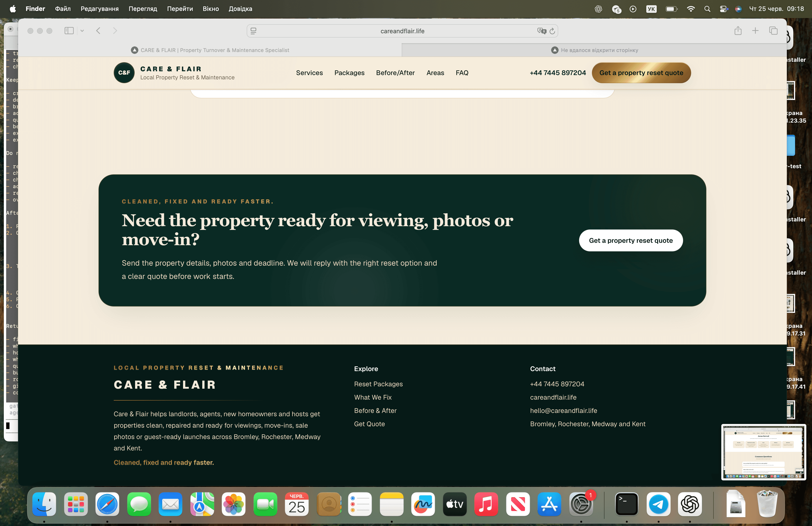Open a new tab with the plus icon

[755, 31]
